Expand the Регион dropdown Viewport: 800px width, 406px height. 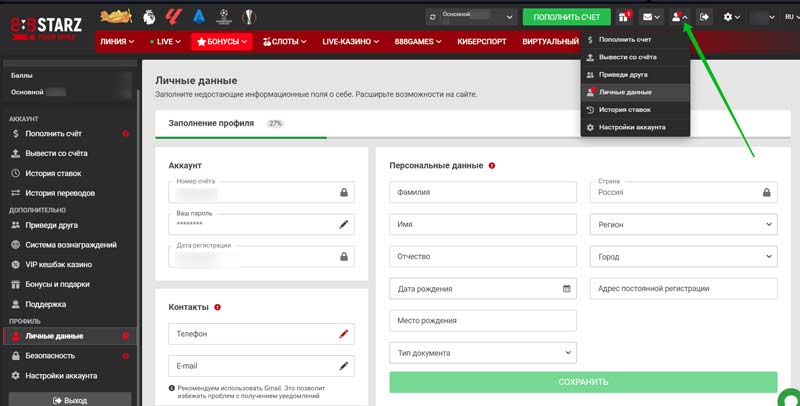pos(684,224)
